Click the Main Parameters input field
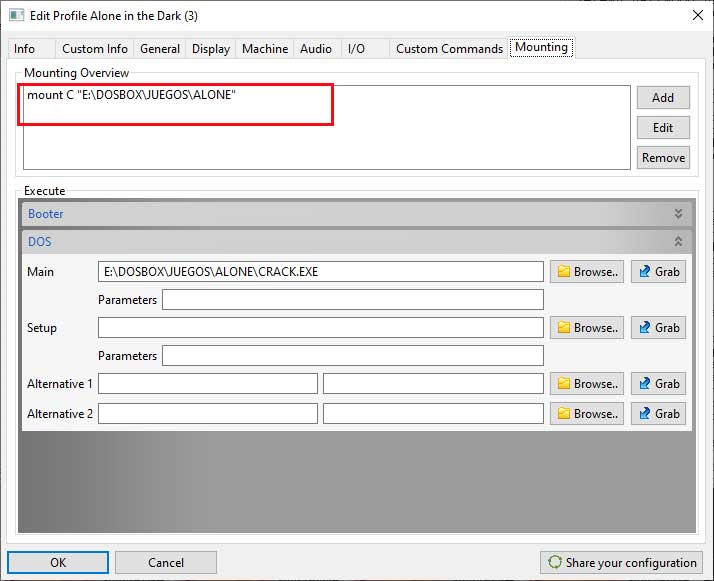The image size is (714, 581). 353,300
